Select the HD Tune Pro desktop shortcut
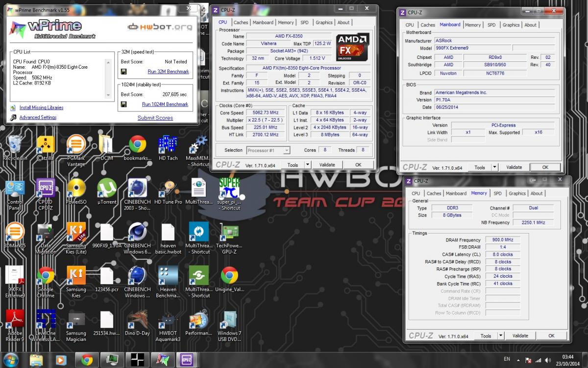The height and width of the screenshot is (368, 588). (x=168, y=192)
